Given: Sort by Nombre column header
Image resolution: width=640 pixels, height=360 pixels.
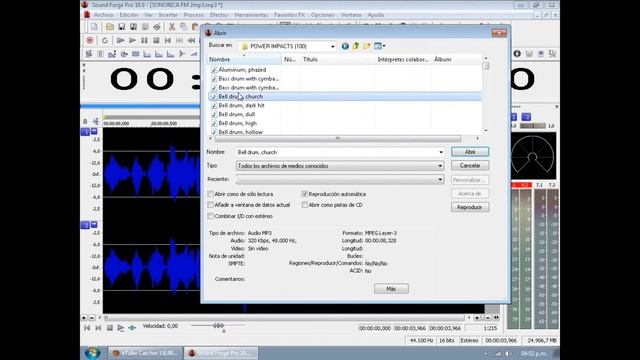Looking at the screenshot, I should (244, 60).
